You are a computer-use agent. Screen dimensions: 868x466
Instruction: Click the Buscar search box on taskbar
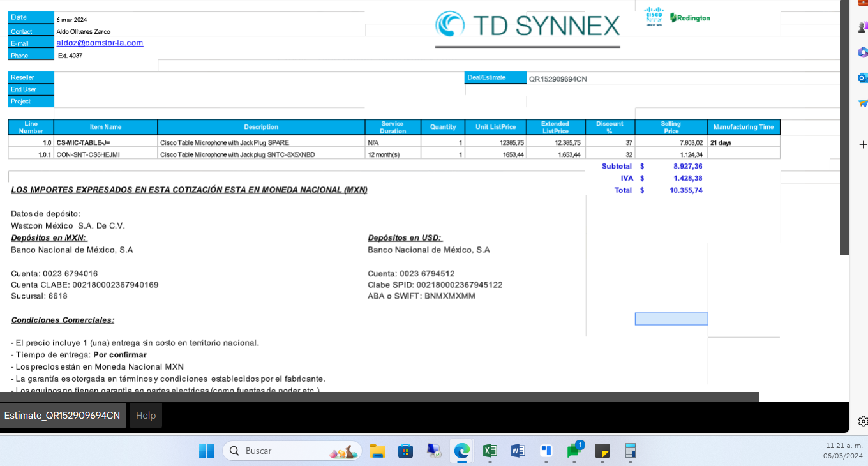(x=292, y=451)
